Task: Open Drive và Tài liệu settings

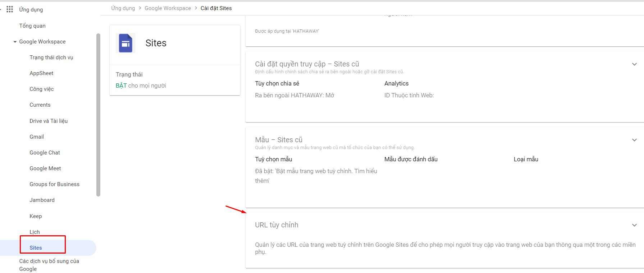Action: point(49,121)
